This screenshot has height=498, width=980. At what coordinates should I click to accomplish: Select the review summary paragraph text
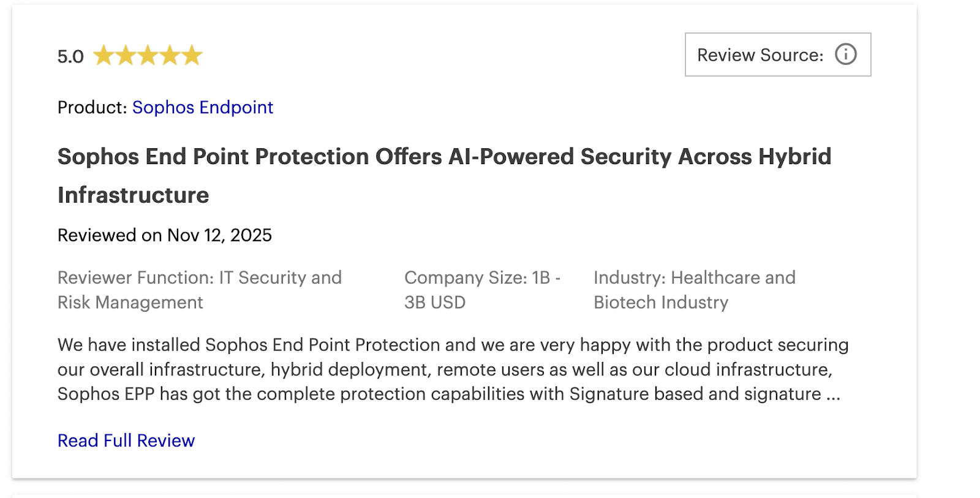click(453, 369)
